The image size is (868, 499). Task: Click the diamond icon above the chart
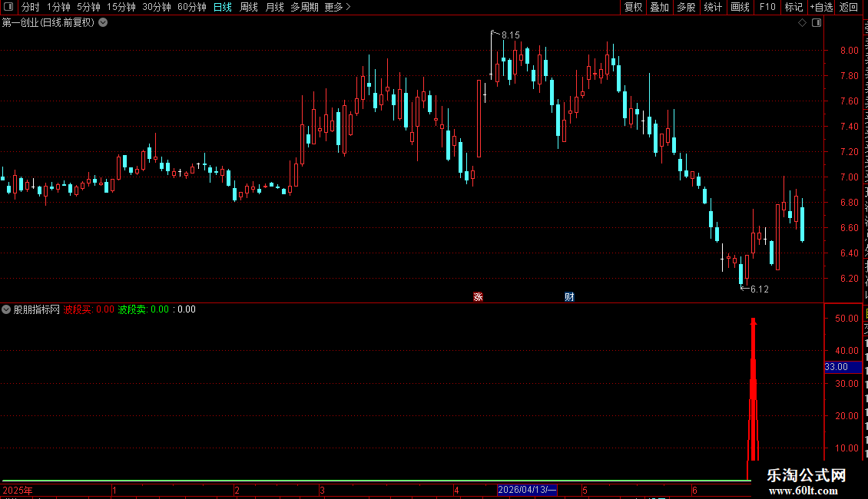click(x=802, y=23)
